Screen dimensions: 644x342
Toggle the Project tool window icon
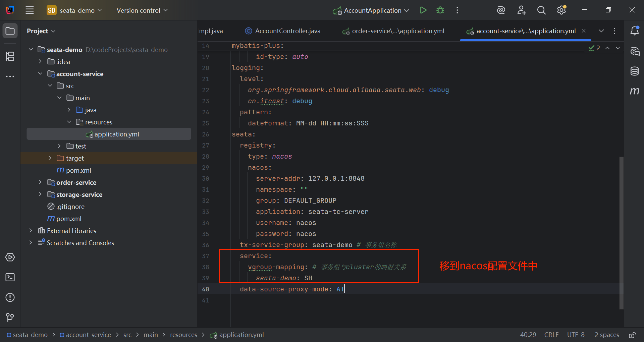(10, 31)
